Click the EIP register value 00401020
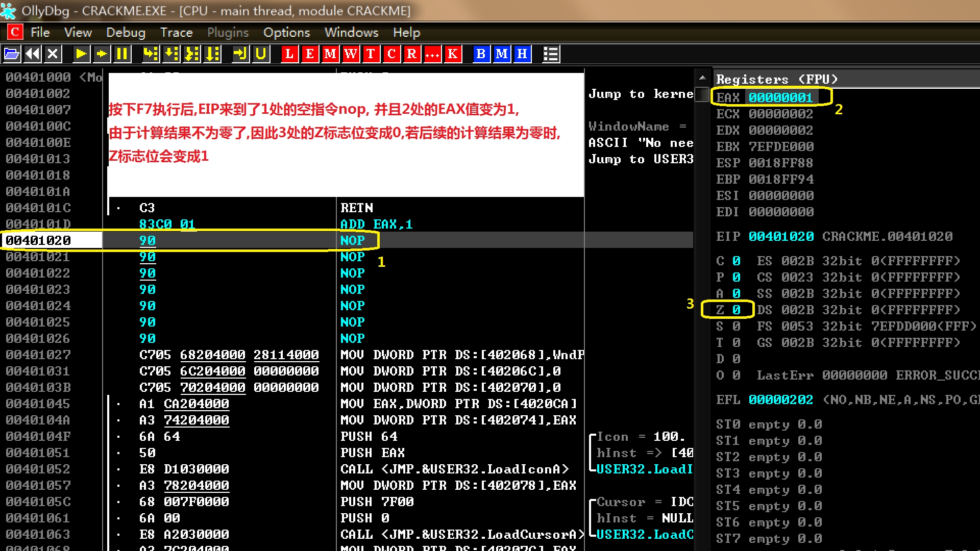Image resolution: width=980 pixels, height=551 pixels. tap(781, 236)
